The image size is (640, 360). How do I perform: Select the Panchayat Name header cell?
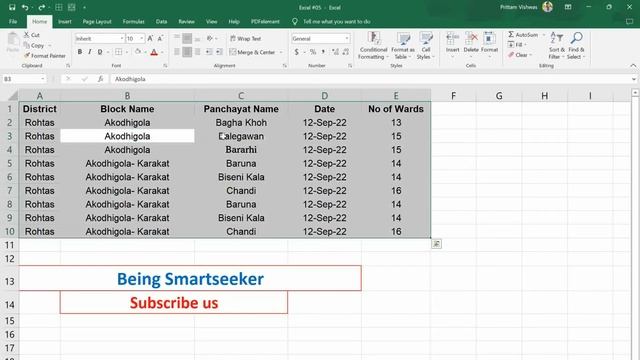(x=241, y=109)
